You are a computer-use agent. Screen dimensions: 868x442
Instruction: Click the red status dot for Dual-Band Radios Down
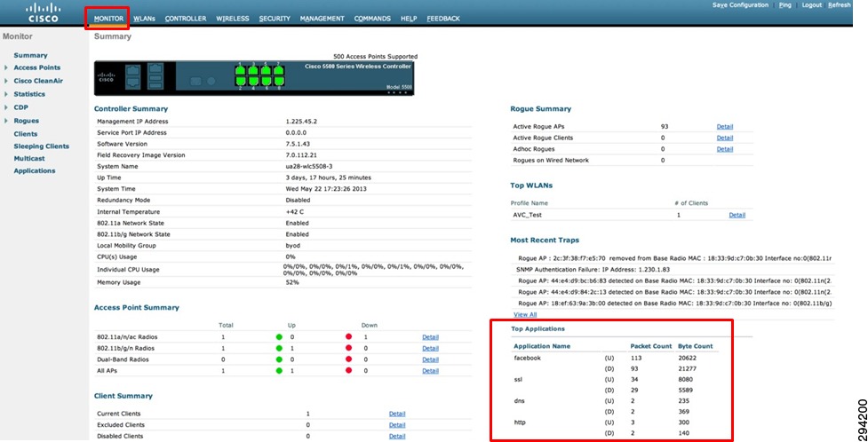point(349,359)
